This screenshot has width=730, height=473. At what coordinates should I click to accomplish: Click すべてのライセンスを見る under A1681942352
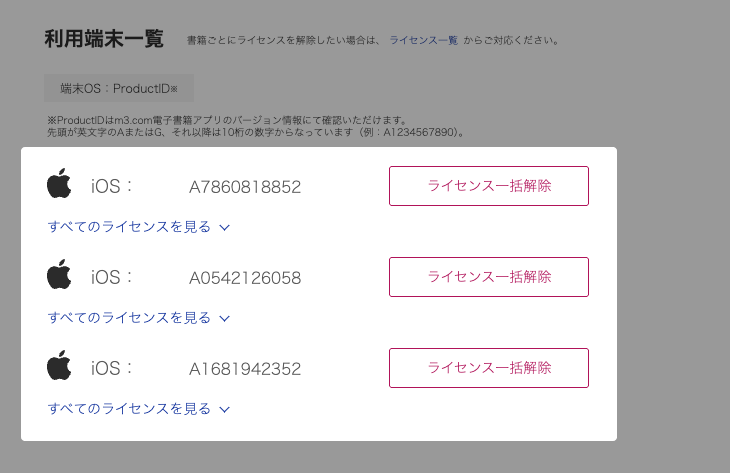(129, 409)
